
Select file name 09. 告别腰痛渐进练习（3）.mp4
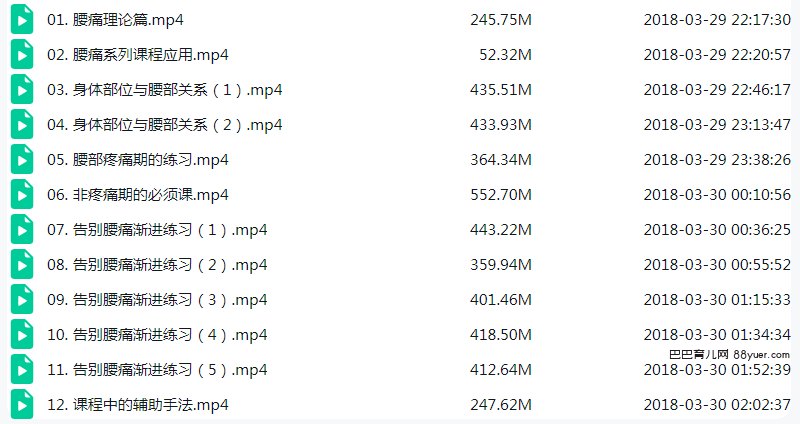click(157, 300)
